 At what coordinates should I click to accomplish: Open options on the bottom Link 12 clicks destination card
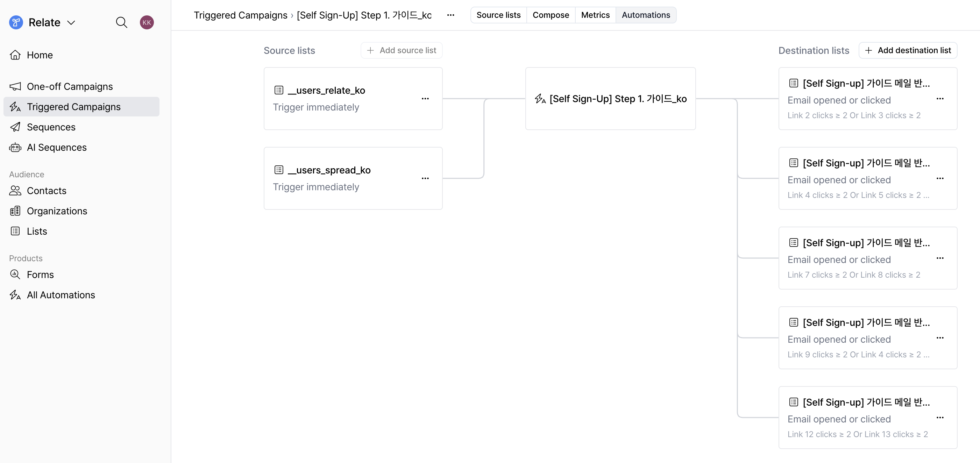(x=941, y=417)
